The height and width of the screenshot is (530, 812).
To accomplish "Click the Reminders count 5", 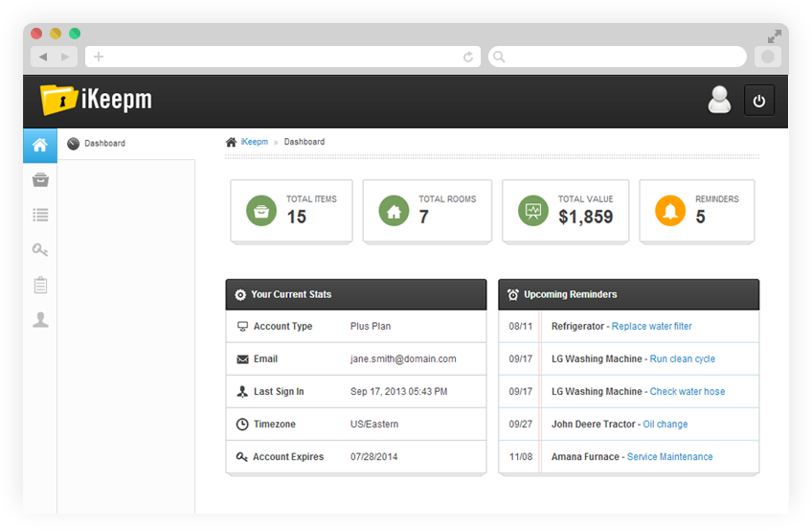I will tap(700, 217).
